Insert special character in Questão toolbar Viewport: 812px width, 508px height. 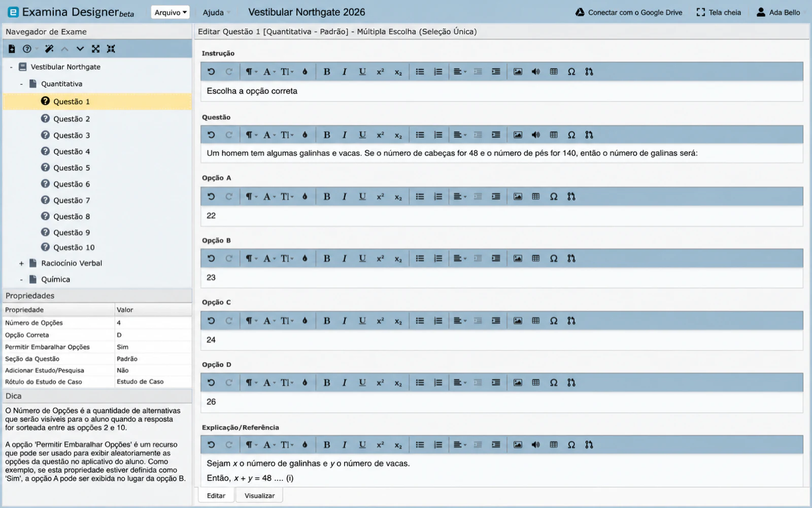coord(571,135)
